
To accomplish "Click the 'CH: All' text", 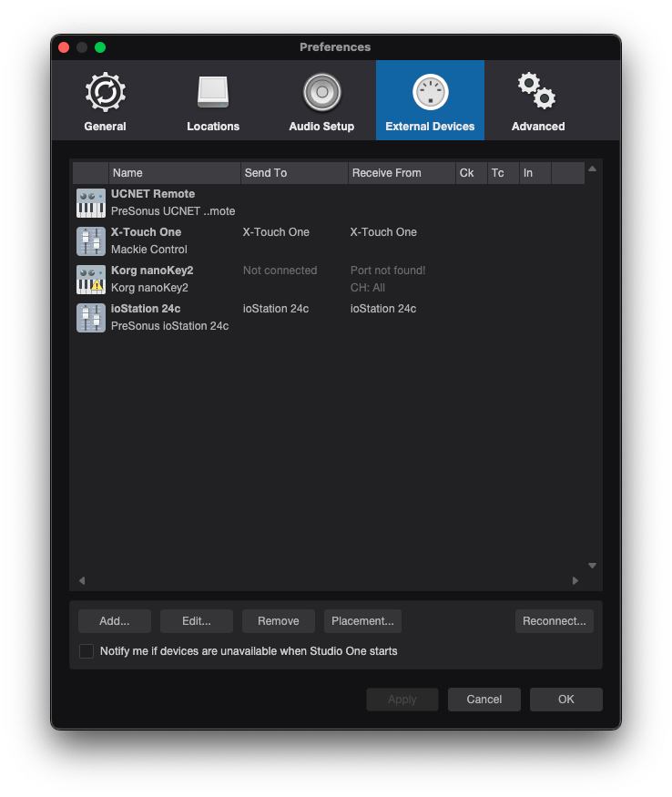I will (368, 288).
